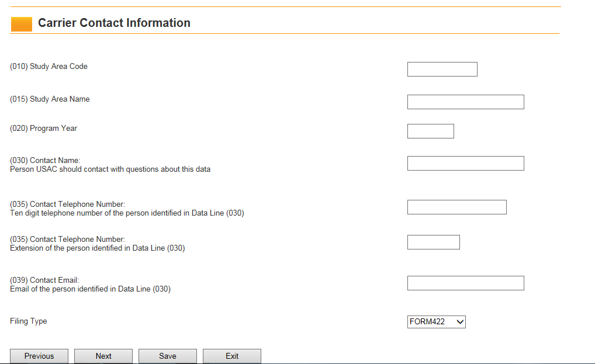Click the Study Area Code input field

pyautogui.click(x=442, y=70)
